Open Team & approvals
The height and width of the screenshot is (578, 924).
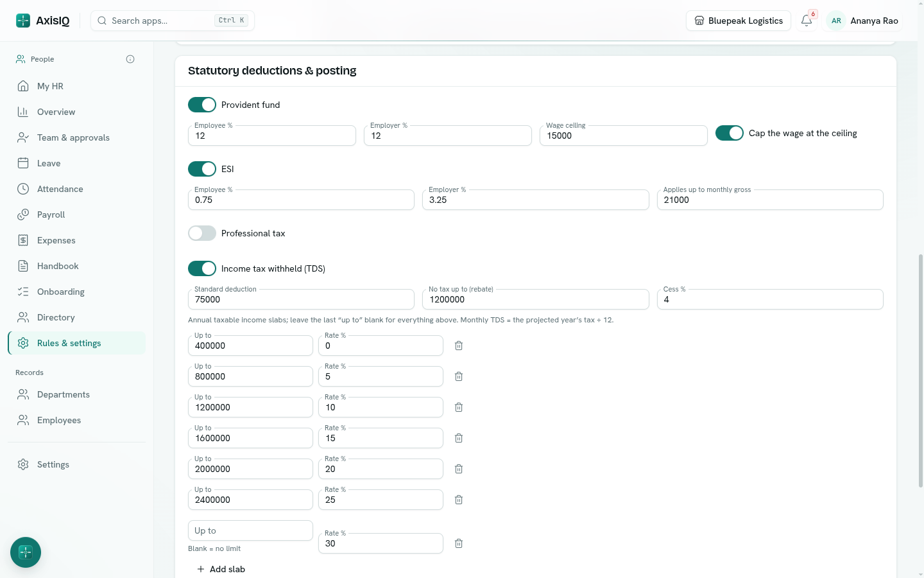tap(76, 137)
